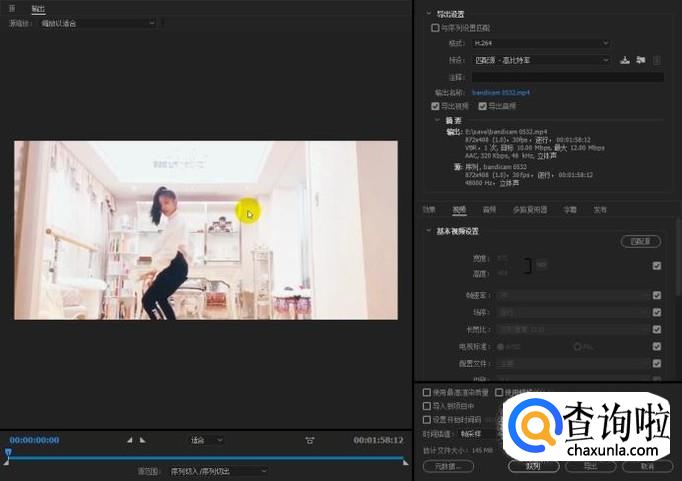This screenshot has height=481, width=682.
Task: Click the save preset icon
Action: pos(624,60)
